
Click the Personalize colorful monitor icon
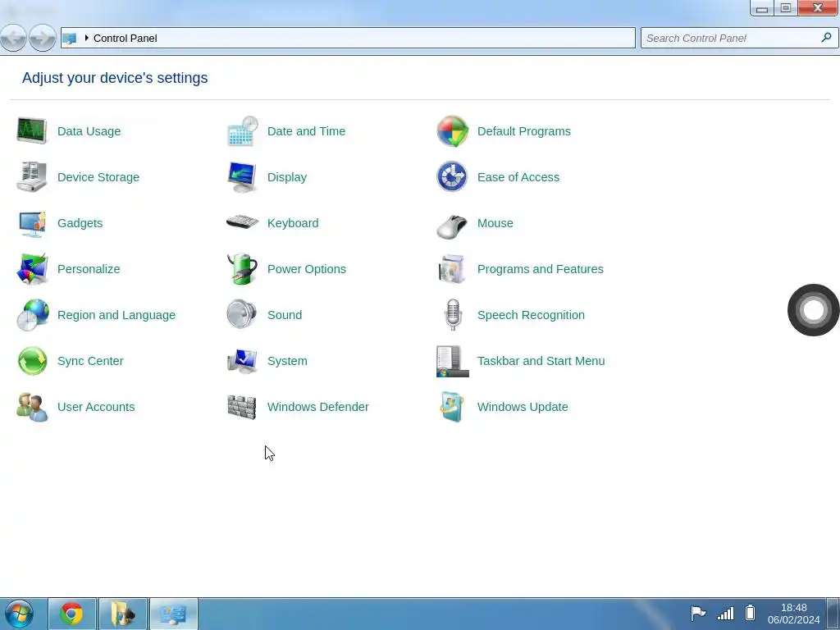32,269
